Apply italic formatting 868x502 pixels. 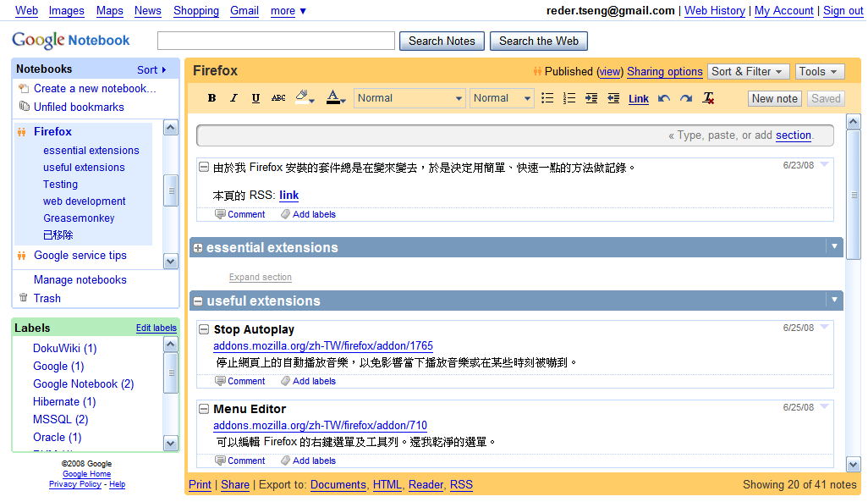point(233,98)
